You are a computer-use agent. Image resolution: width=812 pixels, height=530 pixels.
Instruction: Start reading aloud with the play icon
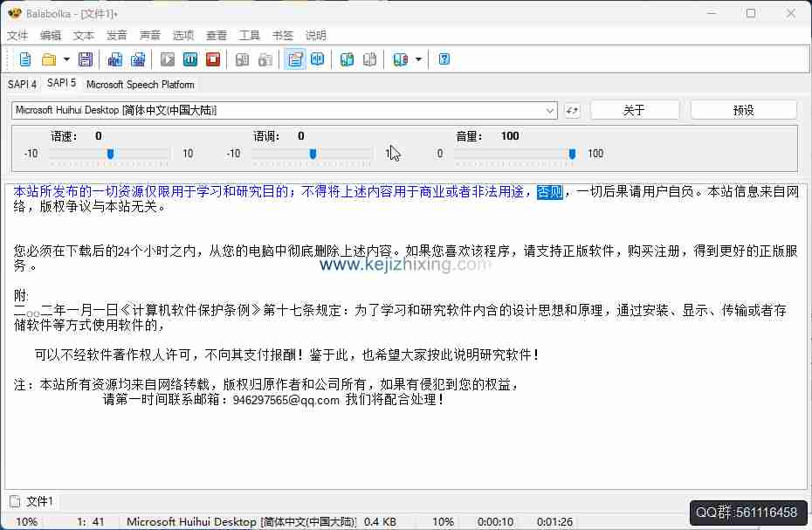point(168,59)
